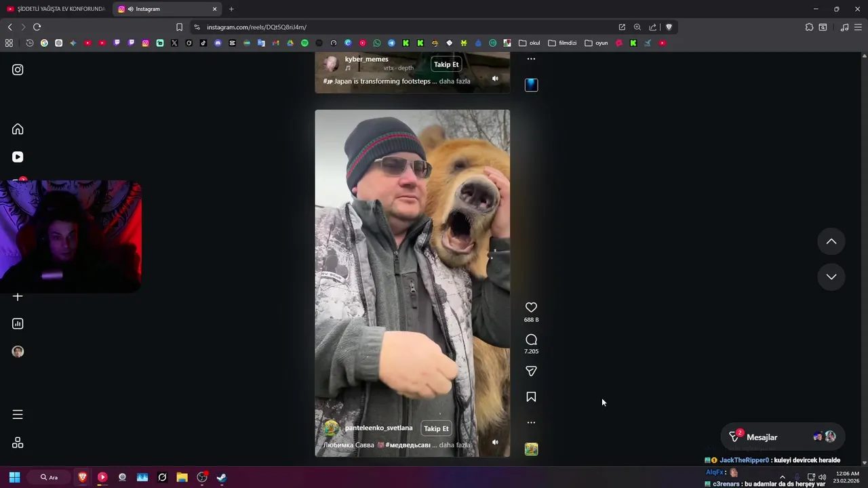Image resolution: width=868 pixels, height=488 pixels.
Task: Open Windows Start menu
Action: [14, 477]
